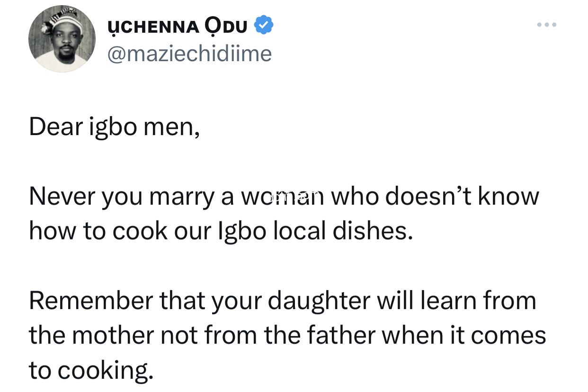Click the line starting "the mother not from"
The image size is (588, 392).
pyautogui.click(x=287, y=335)
